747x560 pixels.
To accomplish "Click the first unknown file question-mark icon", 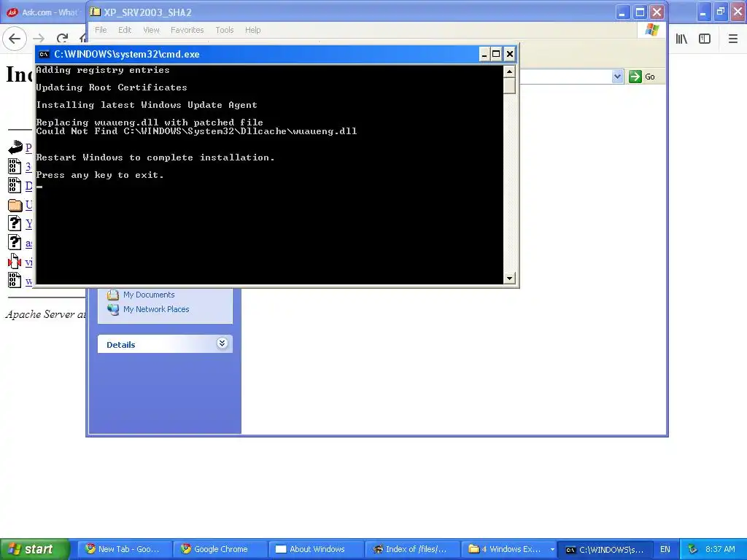I will tap(15, 223).
